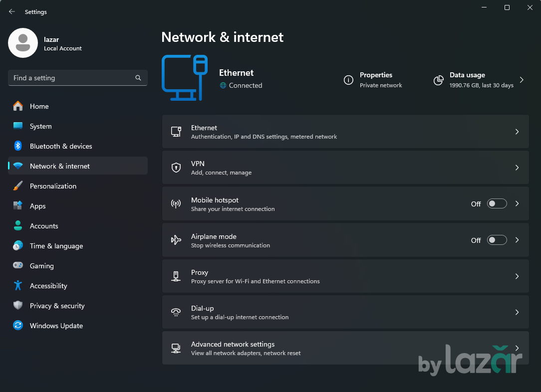
Task: Click the VPN shield icon
Action: click(176, 168)
